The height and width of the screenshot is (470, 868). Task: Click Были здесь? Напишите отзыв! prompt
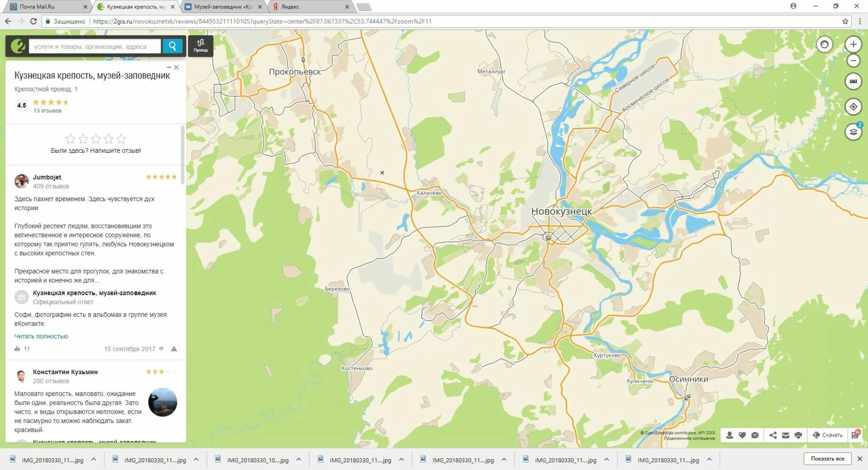(x=96, y=150)
